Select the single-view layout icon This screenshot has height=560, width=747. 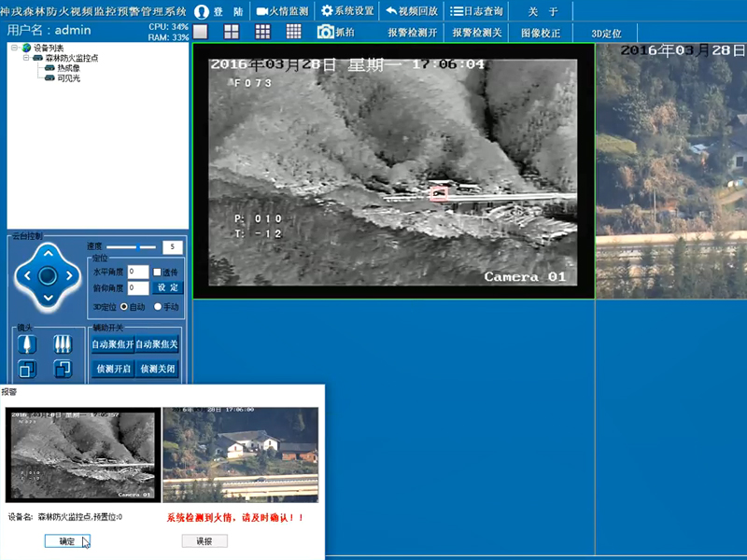coord(199,31)
